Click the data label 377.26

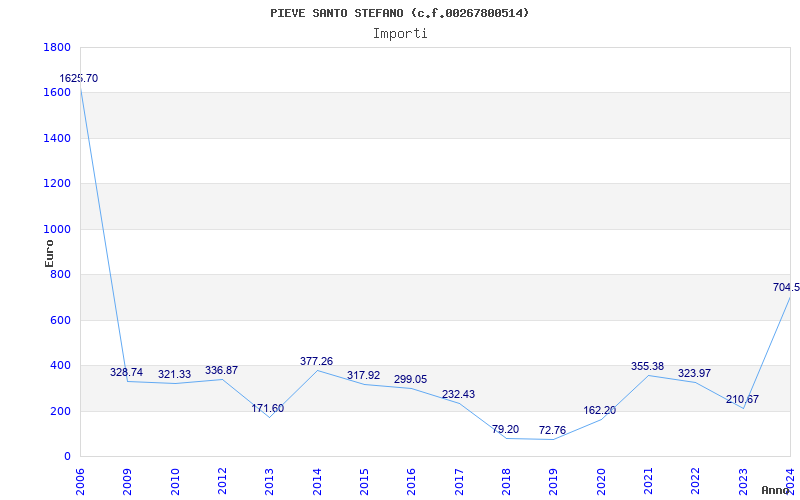[x=316, y=361]
